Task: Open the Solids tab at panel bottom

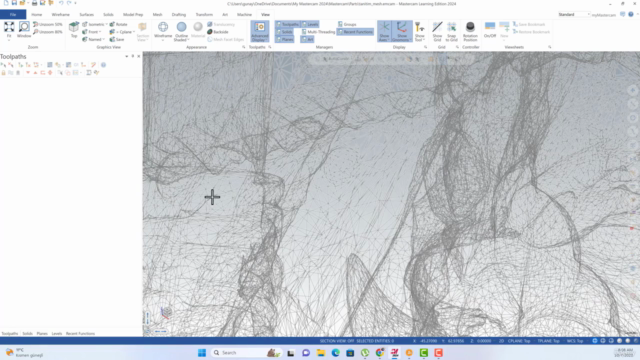Action: 27,333
